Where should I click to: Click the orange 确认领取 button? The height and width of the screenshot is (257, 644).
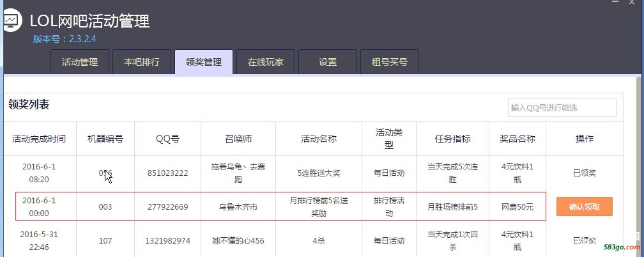pyautogui.click(x=585, y=206)
